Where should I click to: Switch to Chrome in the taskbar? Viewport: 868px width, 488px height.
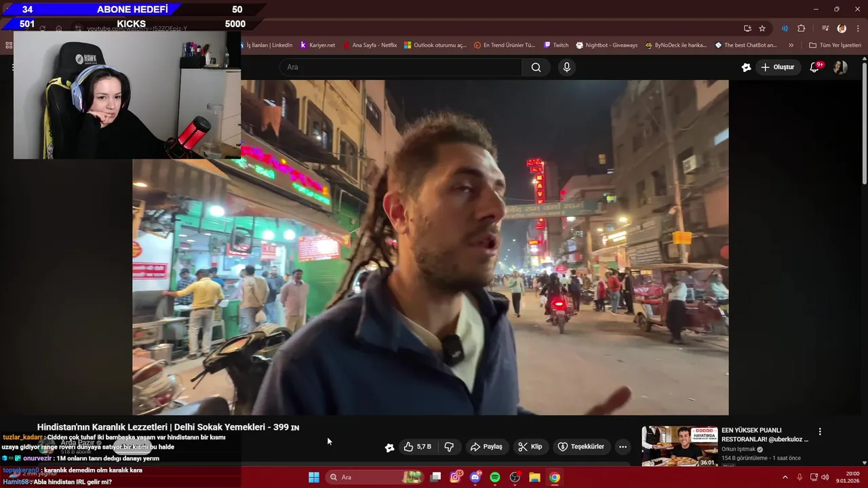[x=555, y=477]
